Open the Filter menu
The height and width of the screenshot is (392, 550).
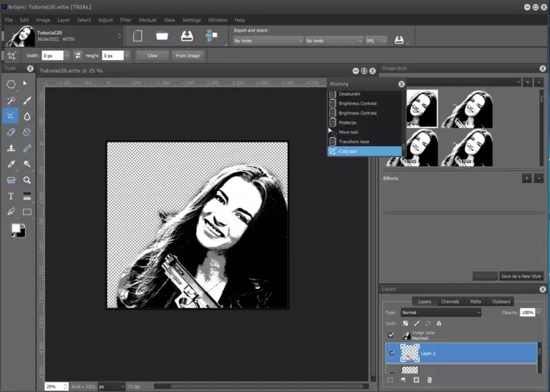pyautogui.click(x=126, y=20)
